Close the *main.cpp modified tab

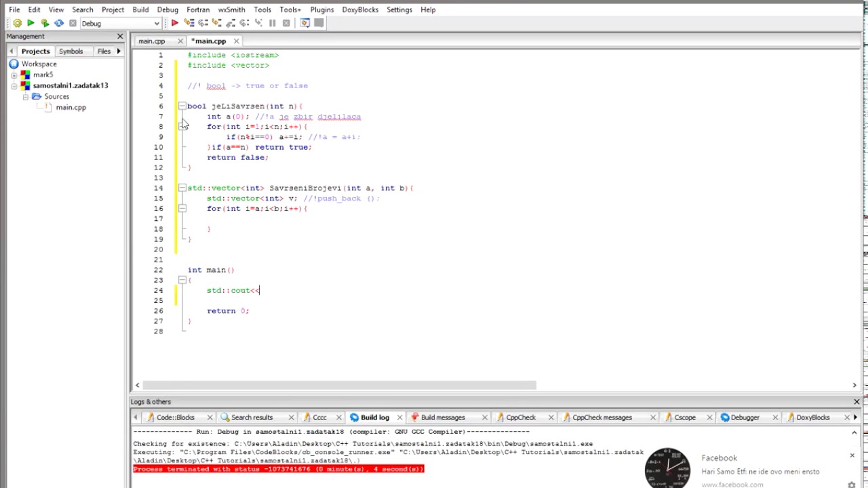coord(236,41)
